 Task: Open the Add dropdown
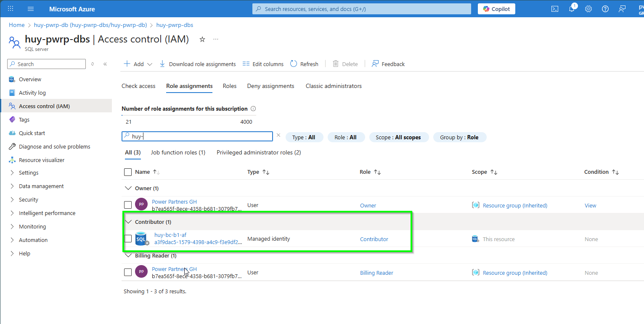[138, 64]
